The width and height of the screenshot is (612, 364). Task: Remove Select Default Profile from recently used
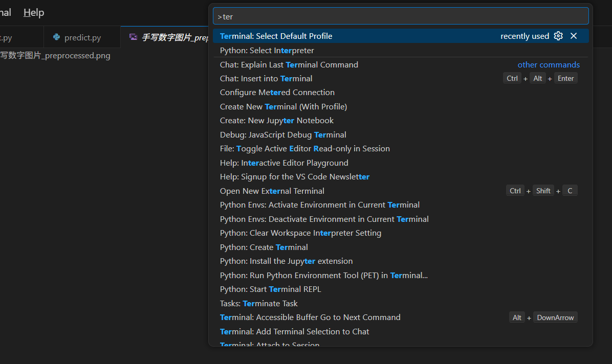tap(573, 36)
